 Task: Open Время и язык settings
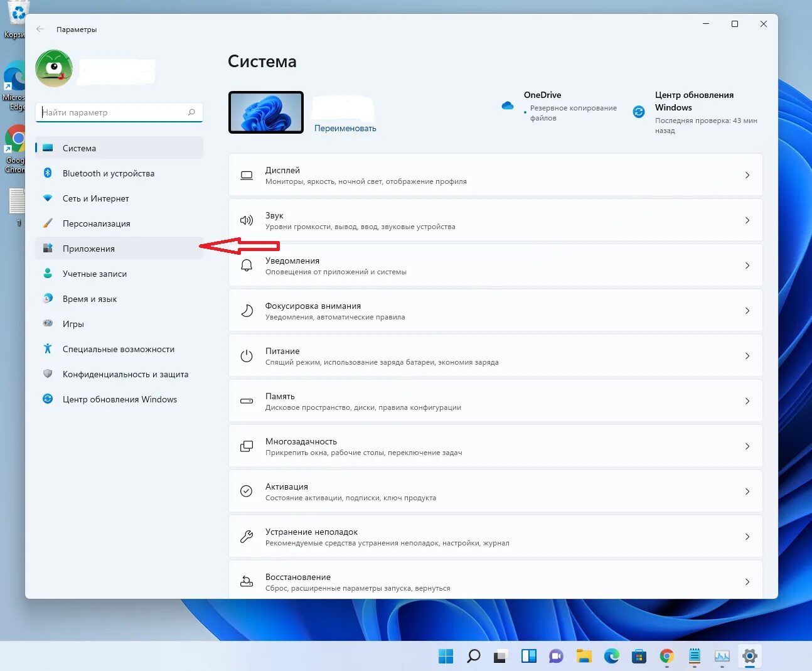(119, 299)
